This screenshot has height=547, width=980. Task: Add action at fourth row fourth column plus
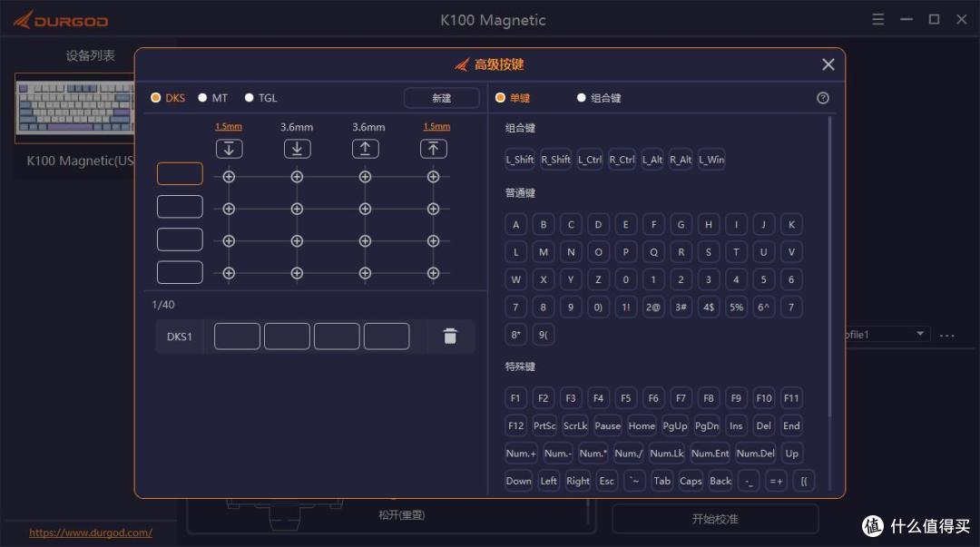pyautogui.click(x=433, y=273)
